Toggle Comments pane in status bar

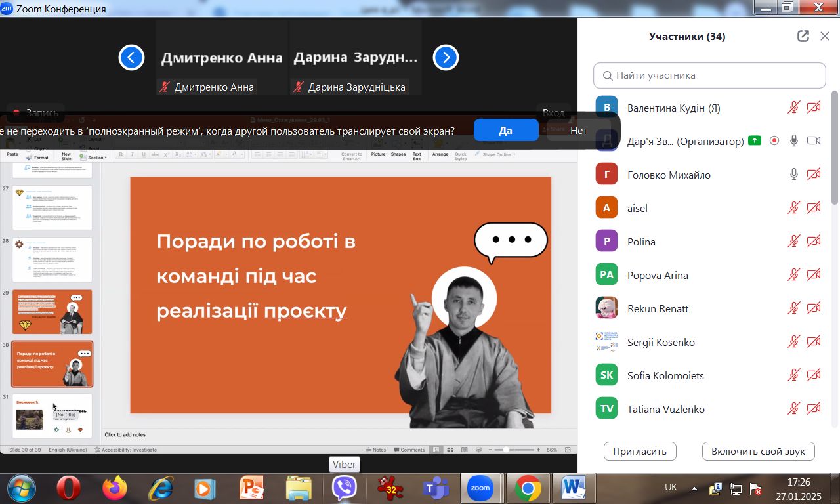pos(409,450)
